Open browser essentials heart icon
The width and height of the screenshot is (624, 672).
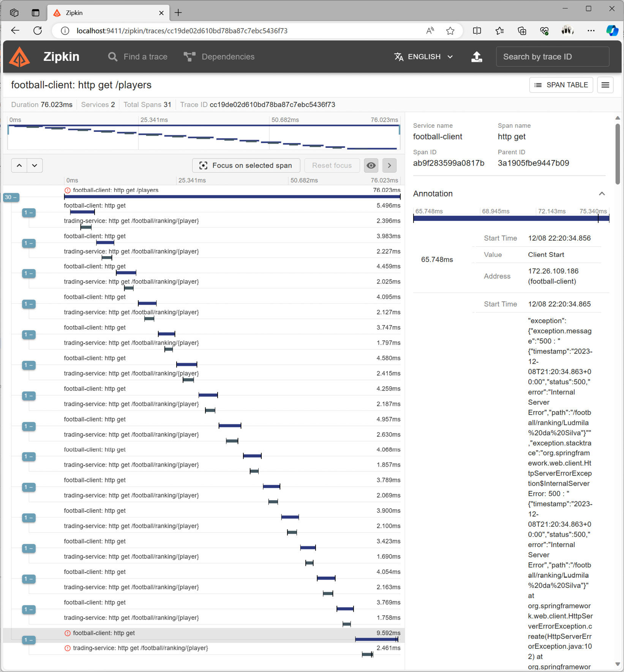pyautogui.click(x=545, y=31)
